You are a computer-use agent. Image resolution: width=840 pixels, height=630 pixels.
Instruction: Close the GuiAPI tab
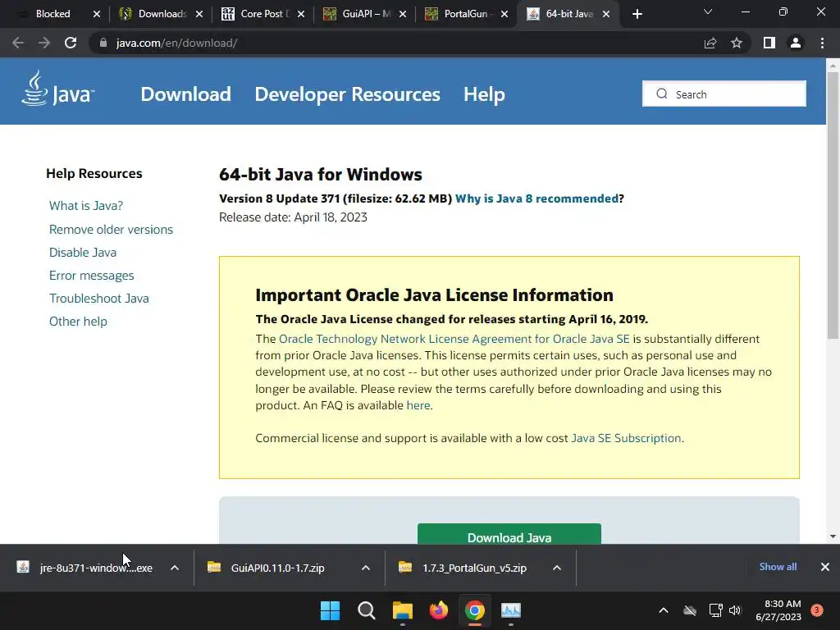tap(403, 14)
